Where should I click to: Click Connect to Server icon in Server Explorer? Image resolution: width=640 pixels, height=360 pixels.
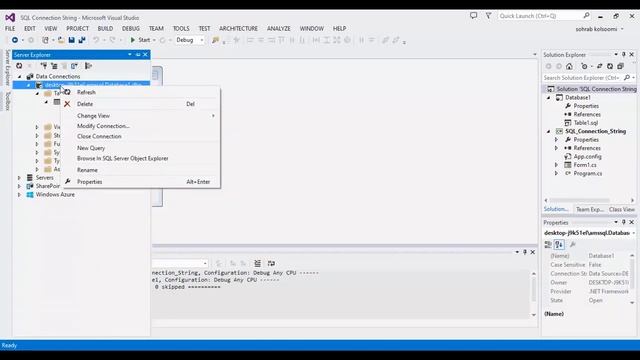tap(54, 66)
